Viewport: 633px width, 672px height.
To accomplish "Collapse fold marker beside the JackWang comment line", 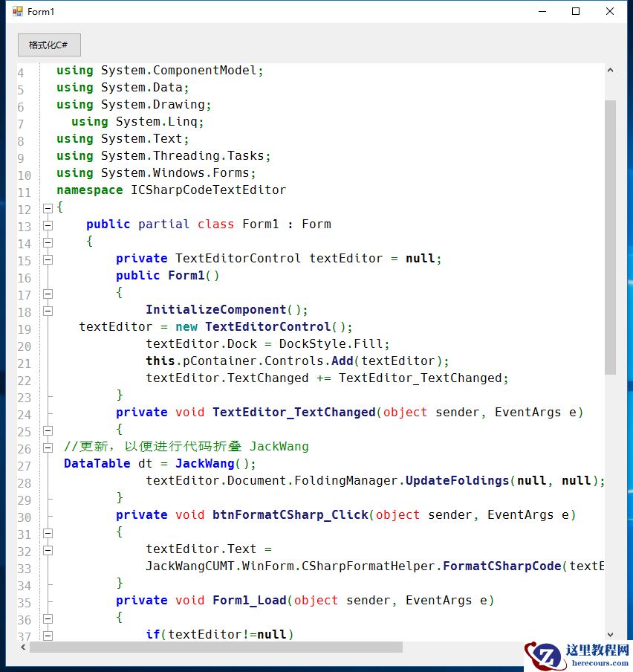I will [x=46, y=447].
